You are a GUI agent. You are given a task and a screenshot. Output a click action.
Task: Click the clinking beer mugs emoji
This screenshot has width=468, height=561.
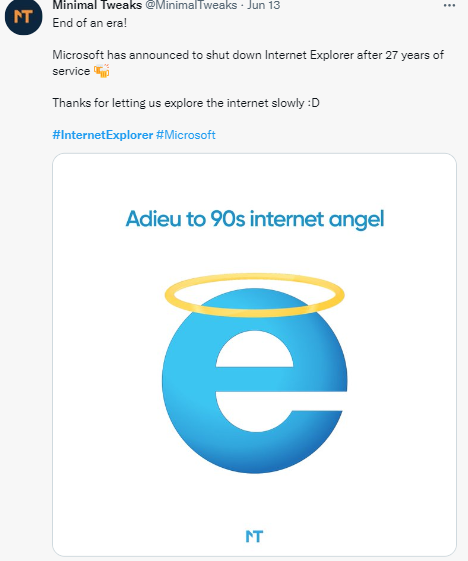tap(102, 71)
